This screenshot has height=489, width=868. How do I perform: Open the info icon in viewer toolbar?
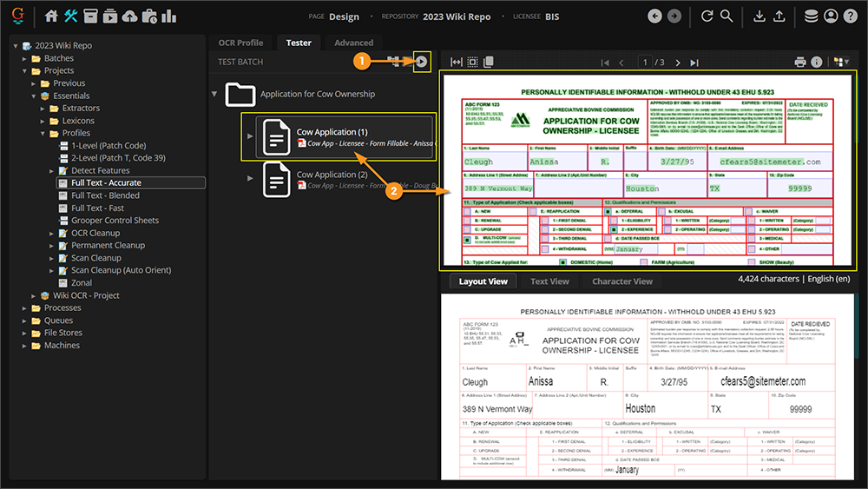(817, 63)
